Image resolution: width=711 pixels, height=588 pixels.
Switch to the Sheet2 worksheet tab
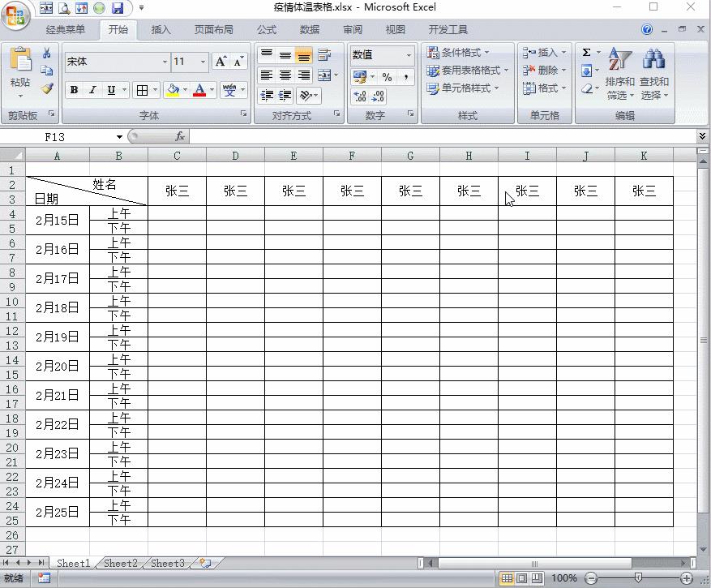[121, 564]
